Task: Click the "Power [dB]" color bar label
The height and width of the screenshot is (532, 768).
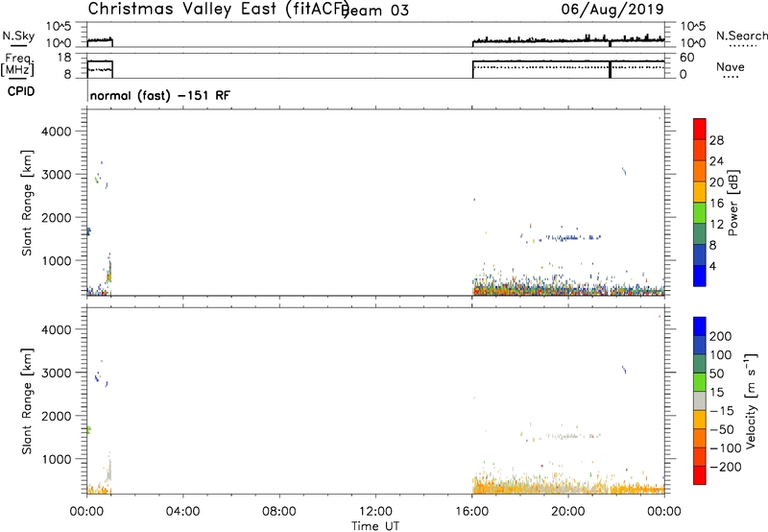Action: point(732,203)
